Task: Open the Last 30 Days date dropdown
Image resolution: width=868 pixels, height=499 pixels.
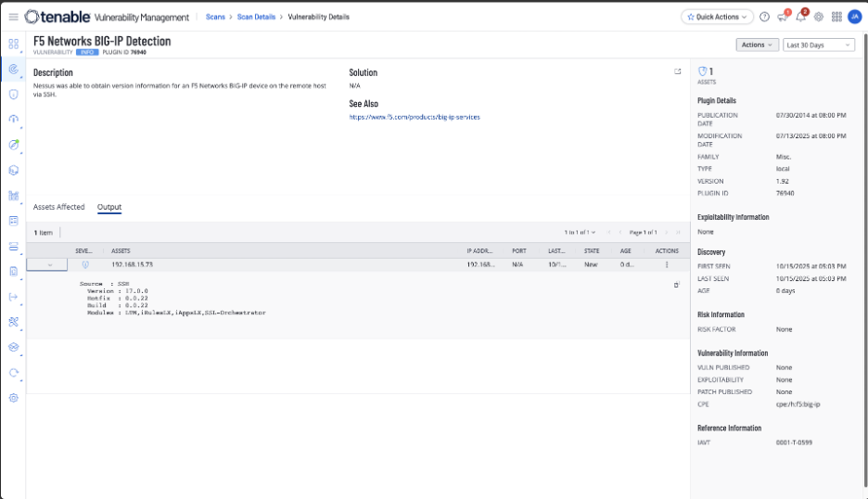Action: [819, 45]
